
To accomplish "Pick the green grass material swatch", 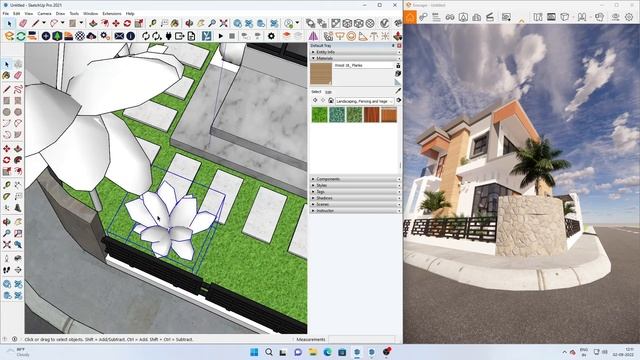I will coord(320,115).
